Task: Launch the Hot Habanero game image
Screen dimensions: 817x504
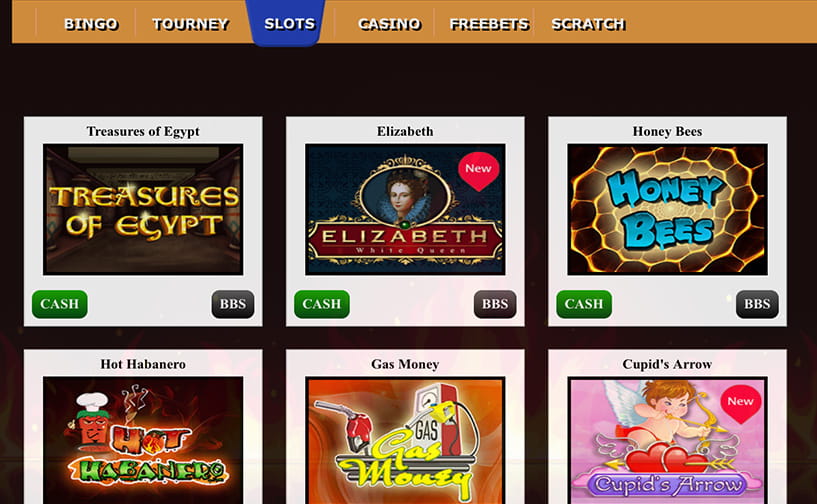Action: point(143,440)
